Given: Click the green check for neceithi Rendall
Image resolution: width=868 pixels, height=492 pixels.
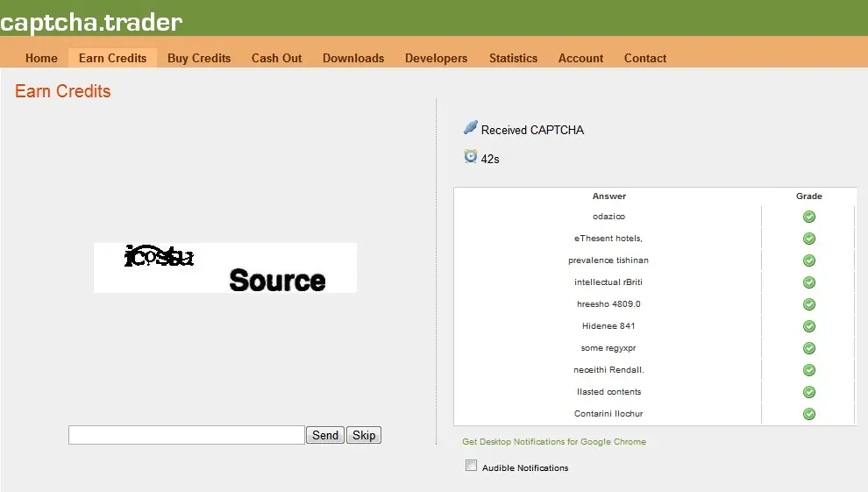Looking at the screenshot, I should click(808, 370).
